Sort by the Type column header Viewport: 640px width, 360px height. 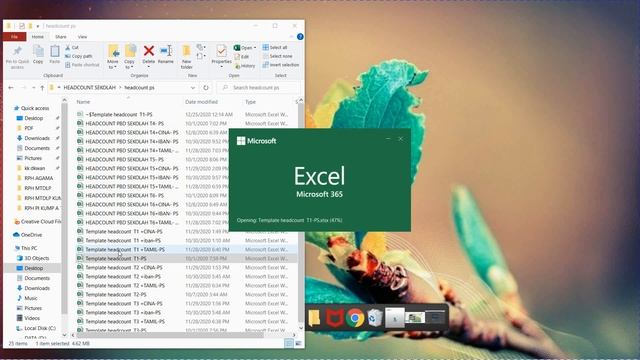(250, 102)
